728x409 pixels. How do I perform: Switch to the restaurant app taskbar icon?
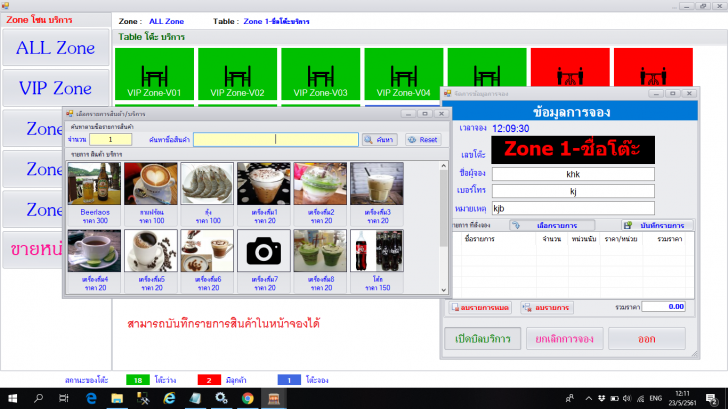(x=274, y=398)
